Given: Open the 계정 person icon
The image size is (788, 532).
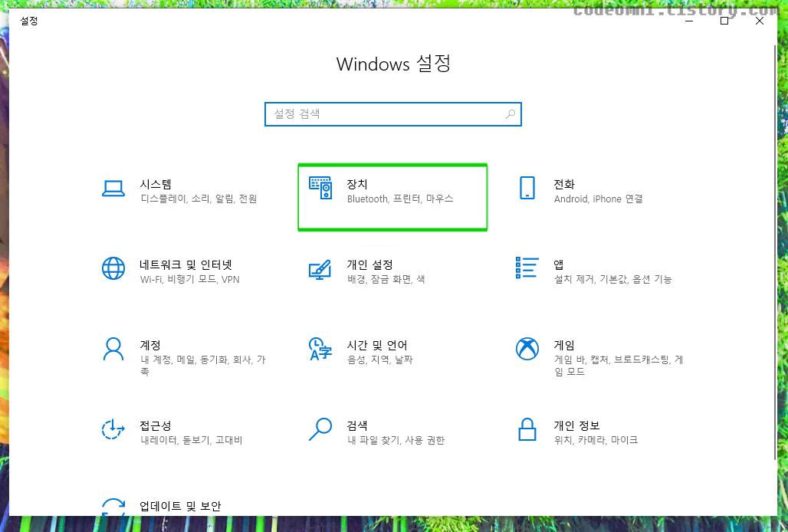Looking at the screenshot, I should [113, 349].
